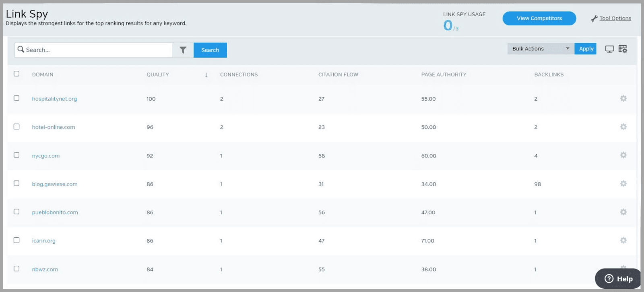Open table column settings icon
This screenshot has height=292, width=644.
click(x=623, y=49)
